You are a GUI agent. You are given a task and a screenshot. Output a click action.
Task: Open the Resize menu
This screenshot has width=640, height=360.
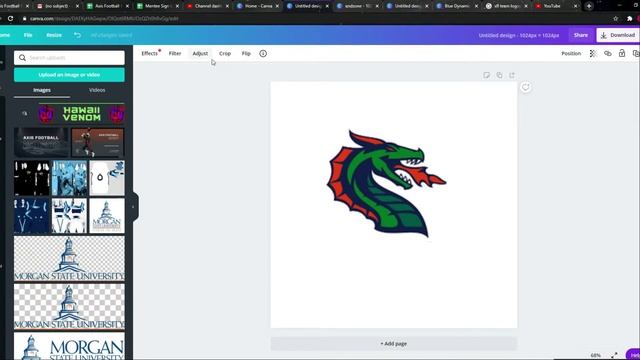click(x=54, y=35)
